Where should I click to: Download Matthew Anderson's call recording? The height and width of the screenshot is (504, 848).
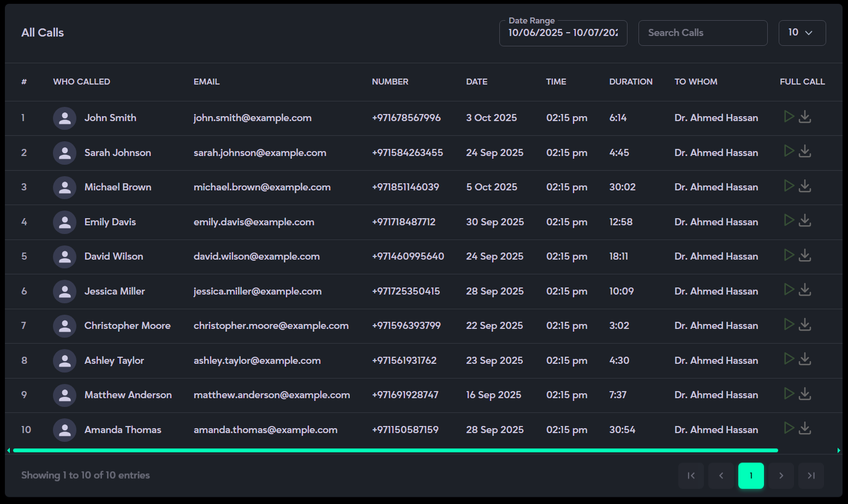(805, 393)
